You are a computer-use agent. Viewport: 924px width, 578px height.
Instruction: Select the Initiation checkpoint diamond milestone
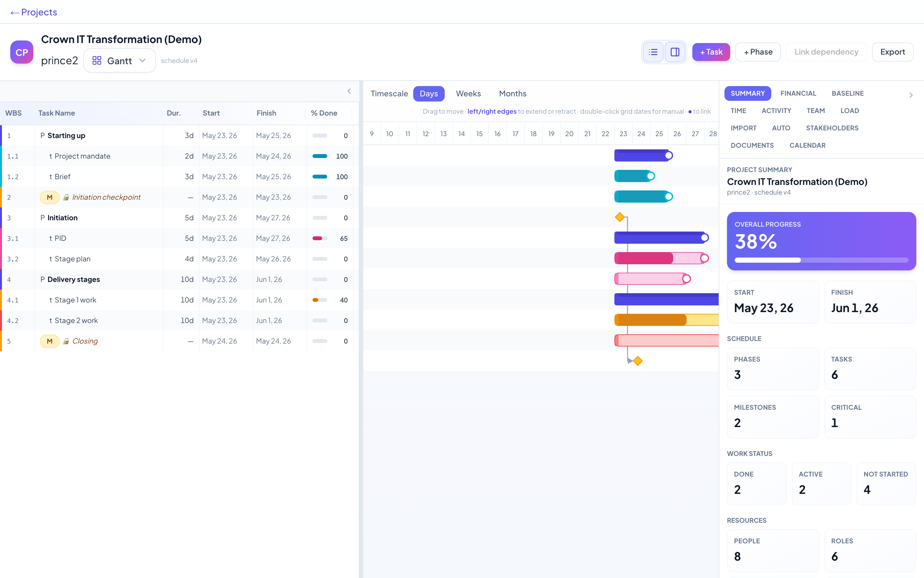tap(620, 217)
